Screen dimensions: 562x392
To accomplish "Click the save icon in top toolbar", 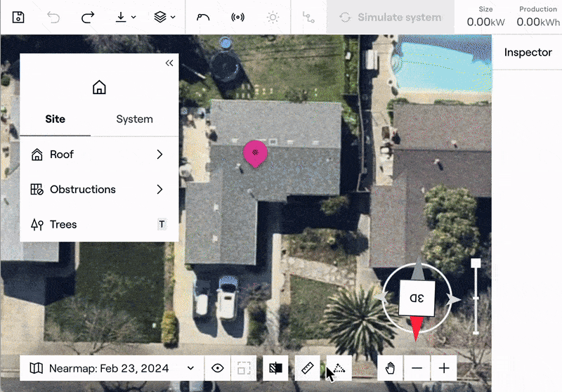I will click(x=19, y=17).
